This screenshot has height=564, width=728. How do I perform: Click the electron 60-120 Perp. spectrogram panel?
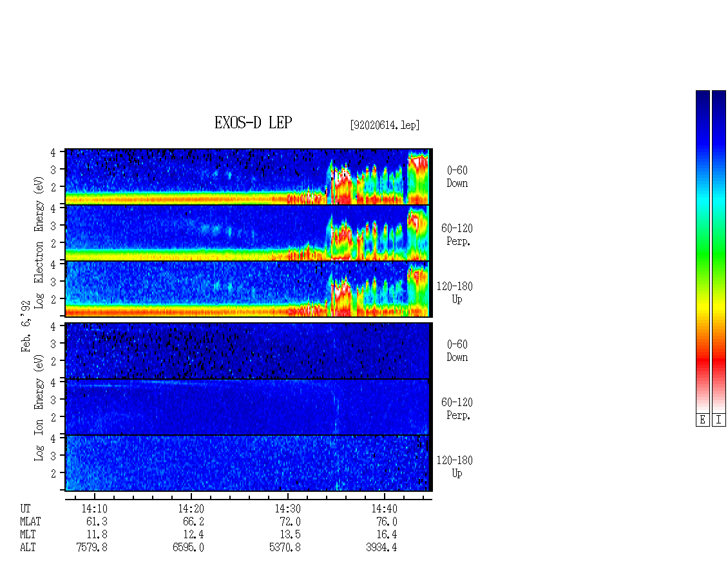247,233
